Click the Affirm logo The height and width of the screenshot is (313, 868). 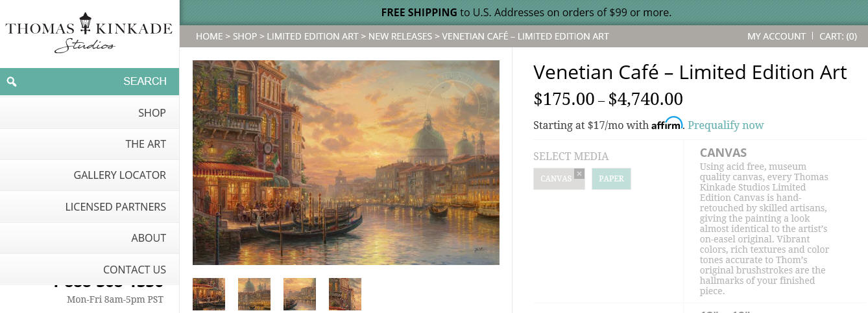tap(668, 124)
